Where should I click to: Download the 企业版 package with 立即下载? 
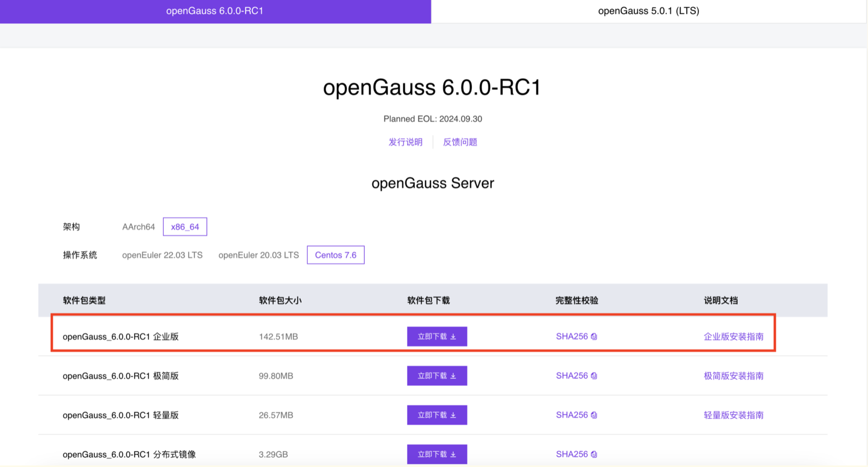coord(437,337)
